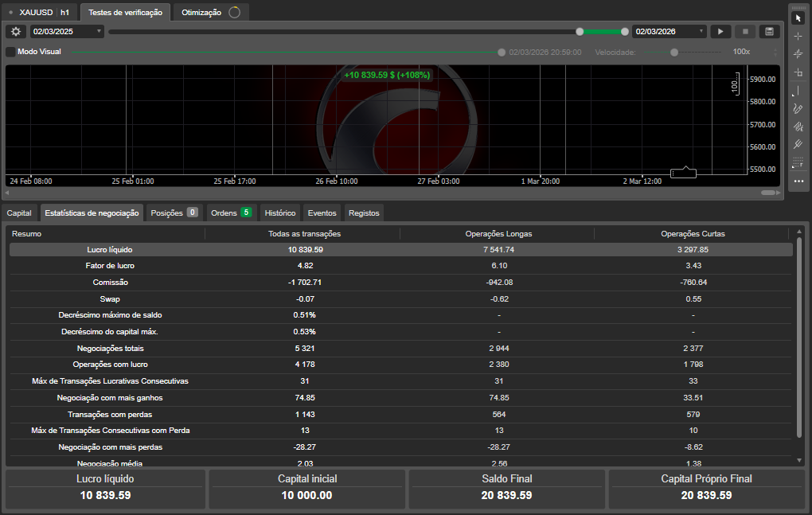This screenshot has width=812, height=515.
Task: Select the crosshair tool
Action: 798,35
